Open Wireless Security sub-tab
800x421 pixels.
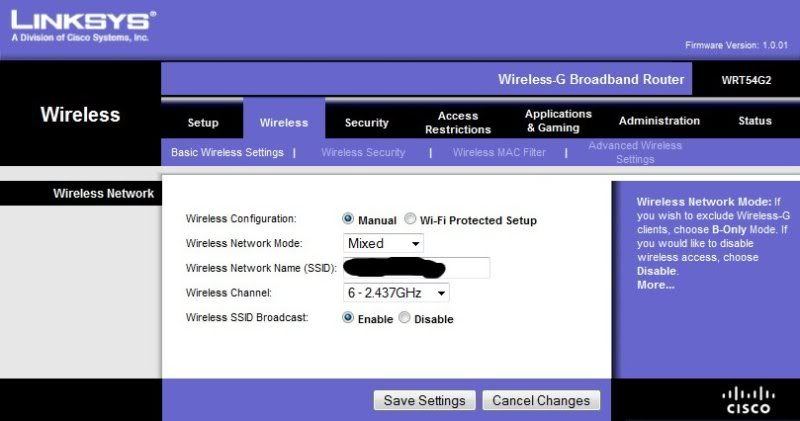tap(363, 152)
